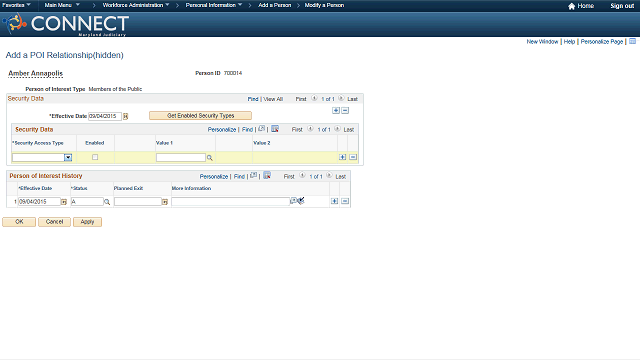The height and width of the screenshot is (360, 640).
Task: Click the More Information text field
Action: click(231, 202)
